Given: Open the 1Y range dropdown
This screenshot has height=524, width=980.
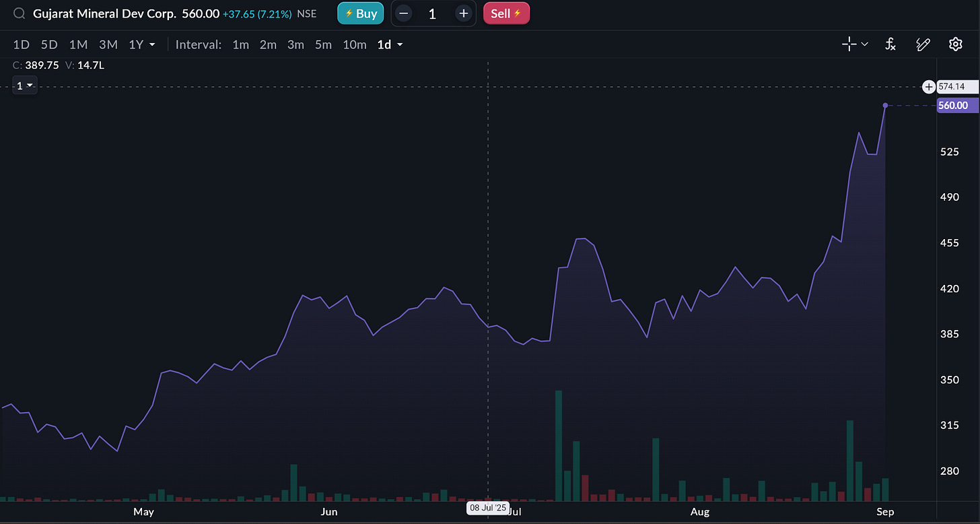Looking at the screenshot, I should pos(142,44).
